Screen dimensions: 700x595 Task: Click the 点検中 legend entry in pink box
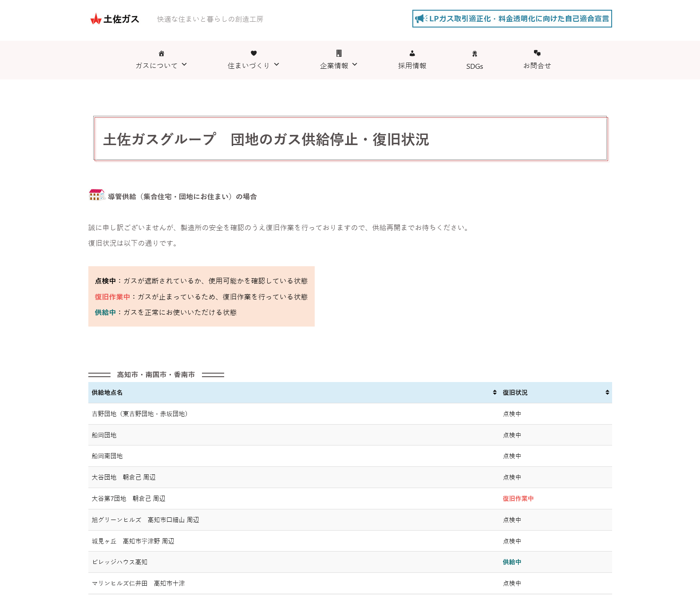point(105,281)
